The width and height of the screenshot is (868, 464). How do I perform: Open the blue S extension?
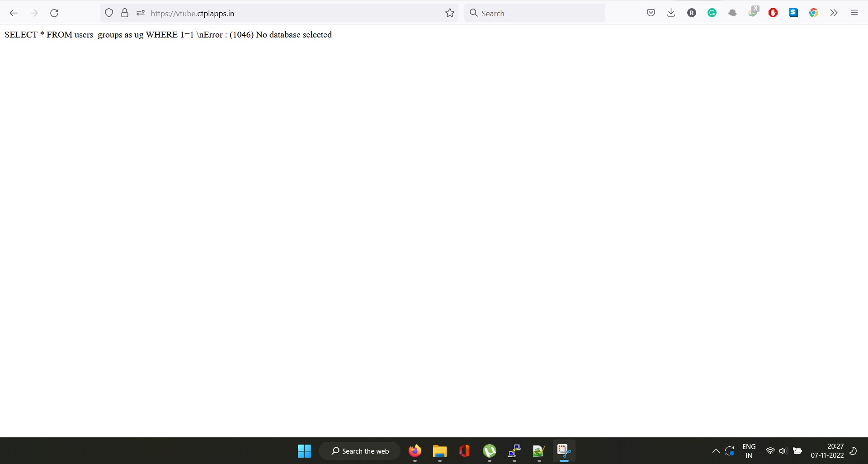coord(793,13)
